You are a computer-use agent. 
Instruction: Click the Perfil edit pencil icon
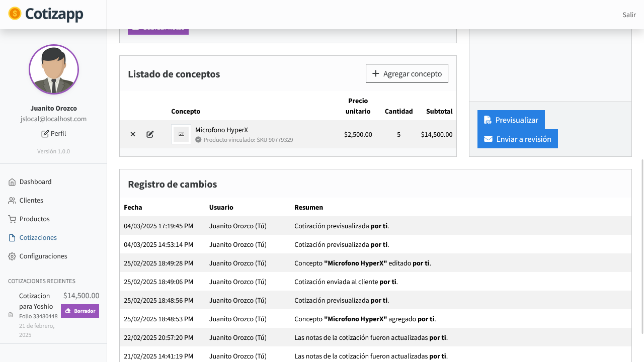[45, 134]
